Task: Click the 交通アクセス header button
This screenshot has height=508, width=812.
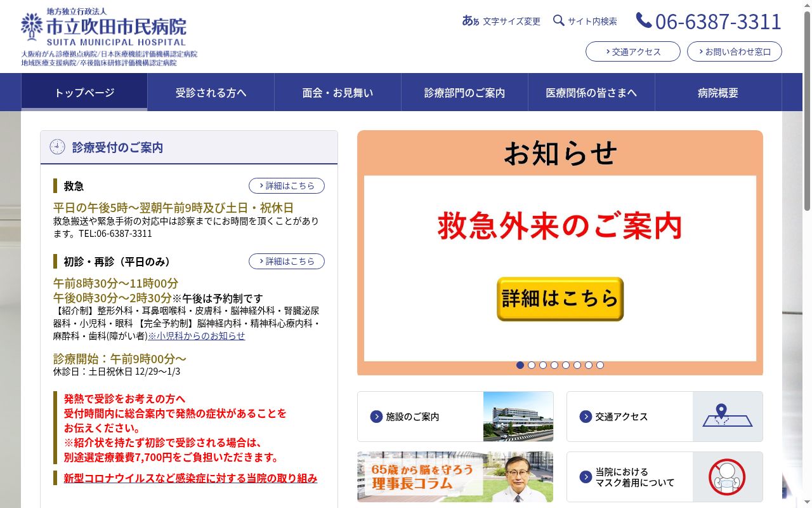Action: [x=633, y=51]
